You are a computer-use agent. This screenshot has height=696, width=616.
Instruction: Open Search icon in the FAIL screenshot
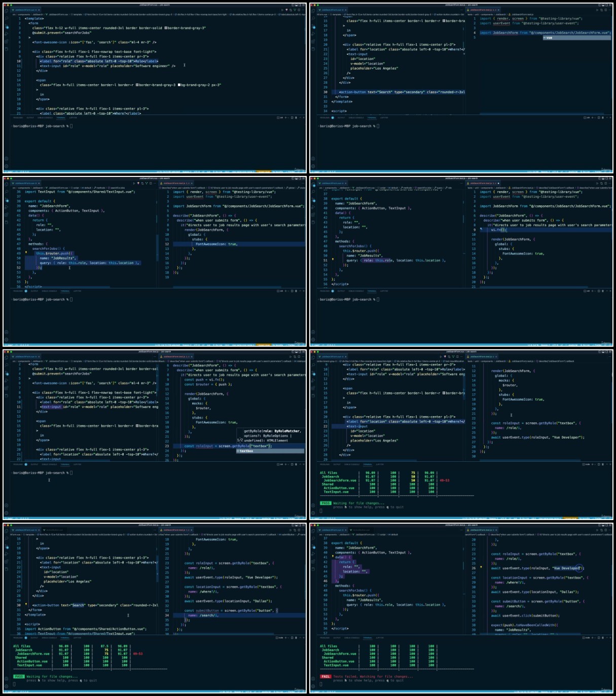pyautogui.click(x=313, y=538)
